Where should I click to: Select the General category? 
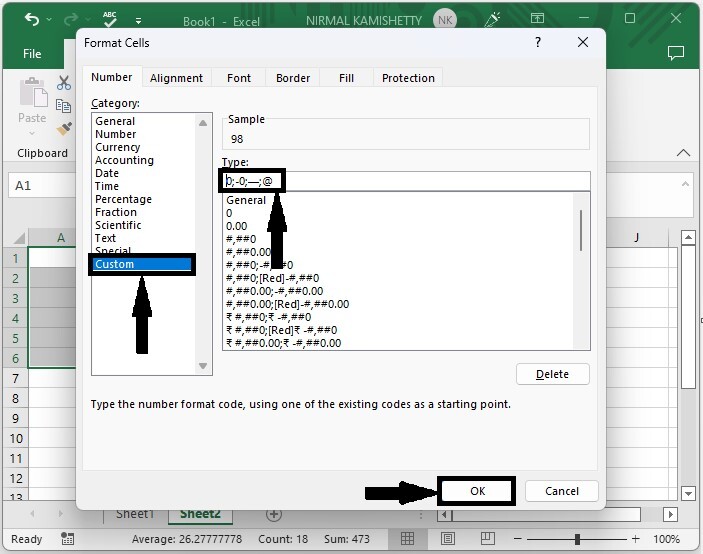115,121
